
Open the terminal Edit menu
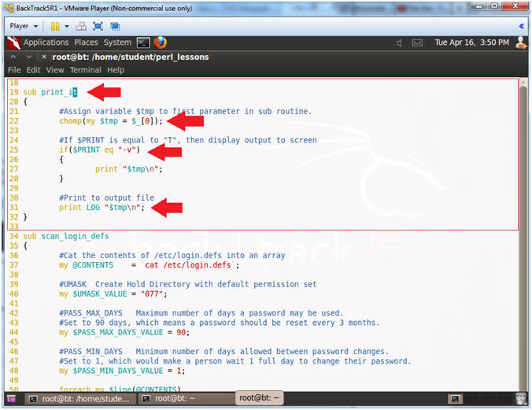tap(33, 70)
